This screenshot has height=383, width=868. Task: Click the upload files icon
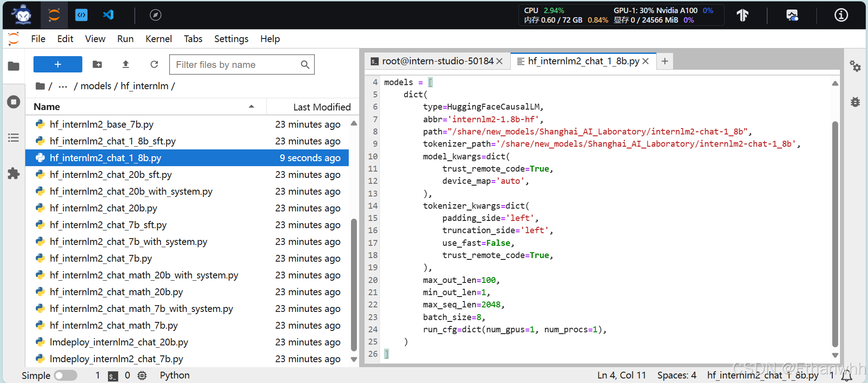[x=126, y=64]
